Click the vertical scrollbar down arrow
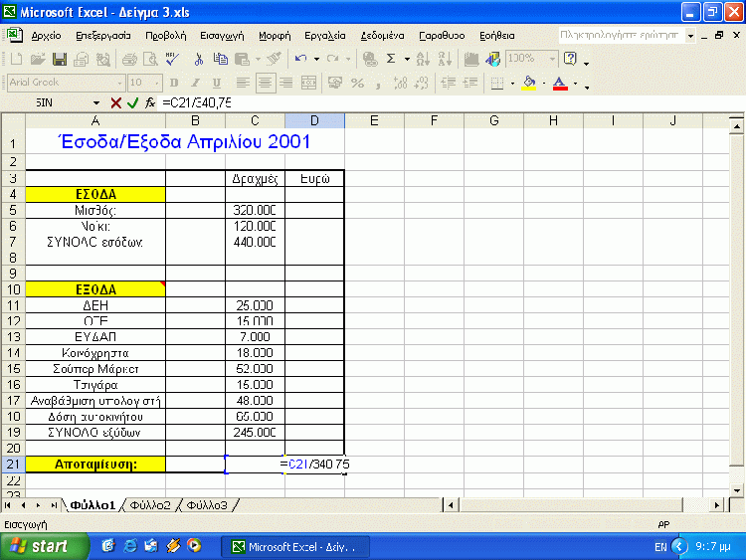This screenshot has width=746, height=560. click(736, 490)
